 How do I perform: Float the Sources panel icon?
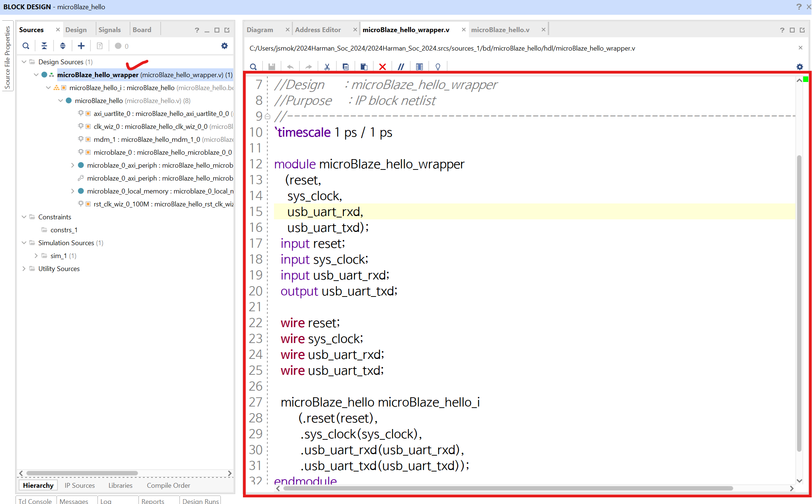click(x=227, y=30)
